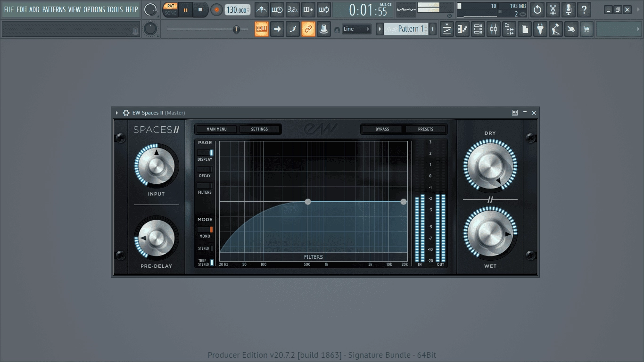Open the content library shopping cart icon
The height and width of the screenshot is (362, 644).
587,29
